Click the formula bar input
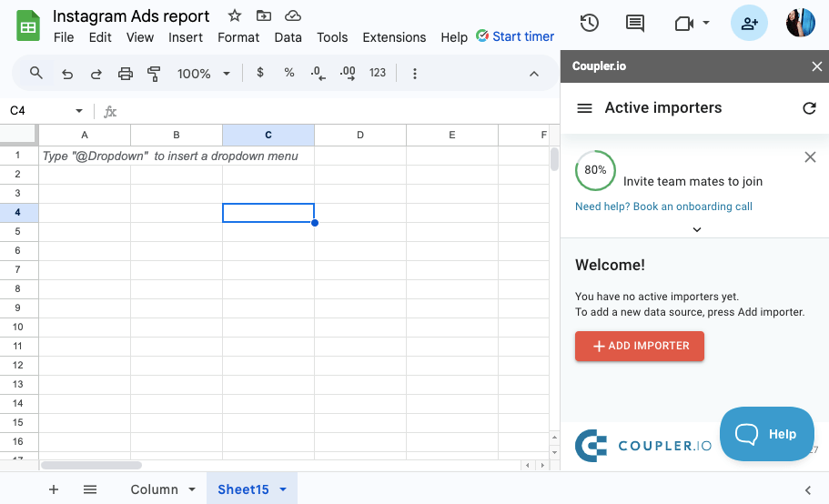 (339, 112)
